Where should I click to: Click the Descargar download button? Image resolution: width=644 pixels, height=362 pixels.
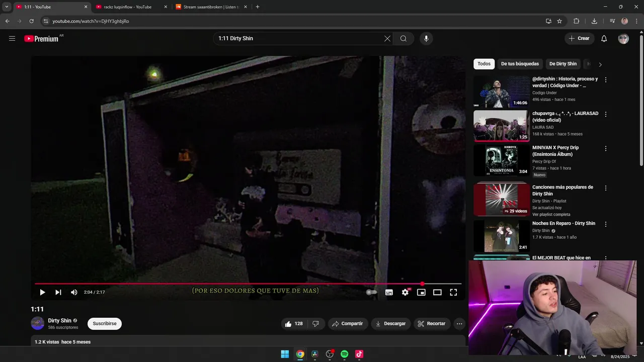[x=391, y=324]
